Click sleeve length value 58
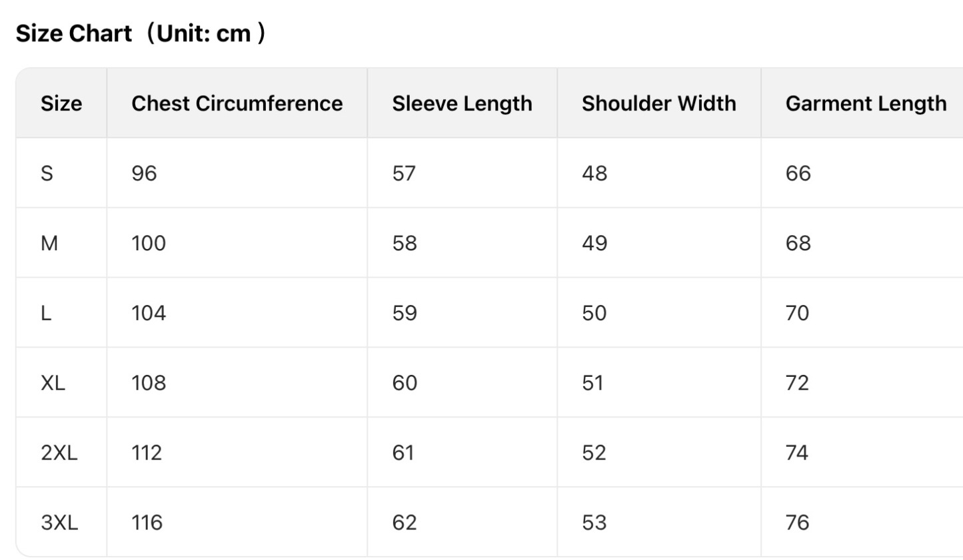Viewport: 963px width, 560px height. click(x=405, y=243)
